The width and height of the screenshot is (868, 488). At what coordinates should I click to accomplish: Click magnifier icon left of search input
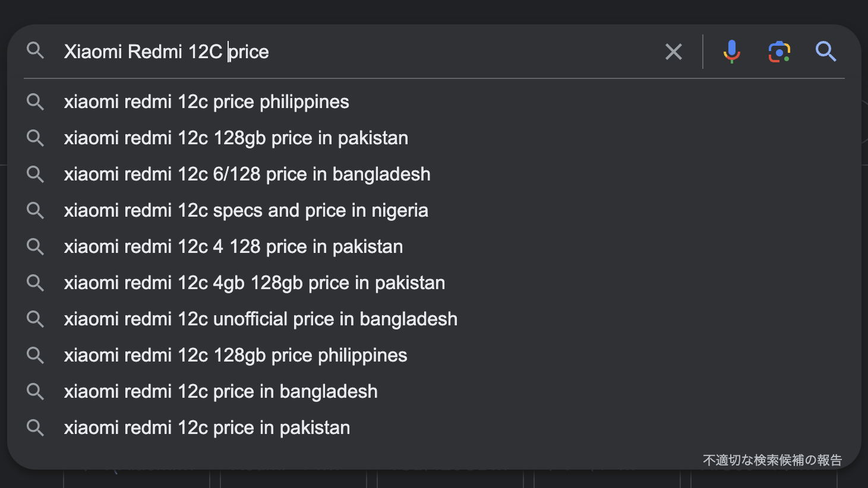36,51
